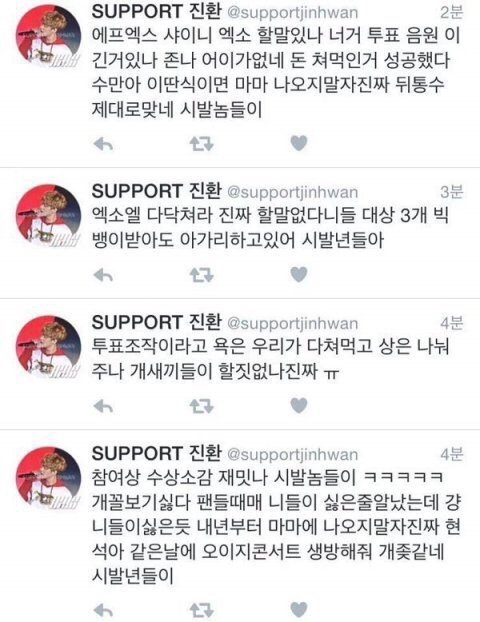This screenshot has width=480, height=622.
Task: Reply to the tweet posted 3분 ago
Action: (103, 275)
